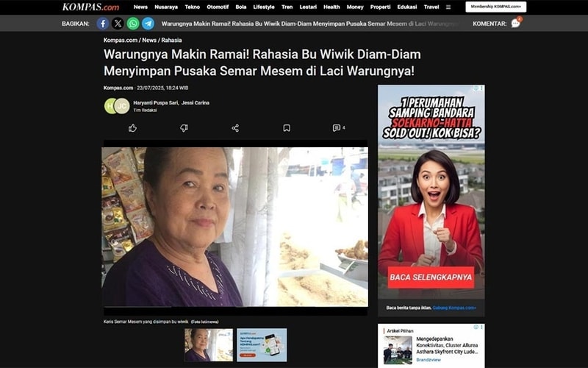Bookmark the article with the bookmark icon
This screenshot has width=588, height=368.
(287, 128)
